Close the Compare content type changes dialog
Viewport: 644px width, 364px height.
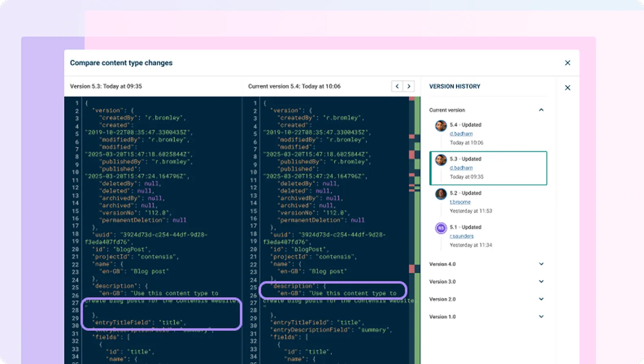pos(567,63)
